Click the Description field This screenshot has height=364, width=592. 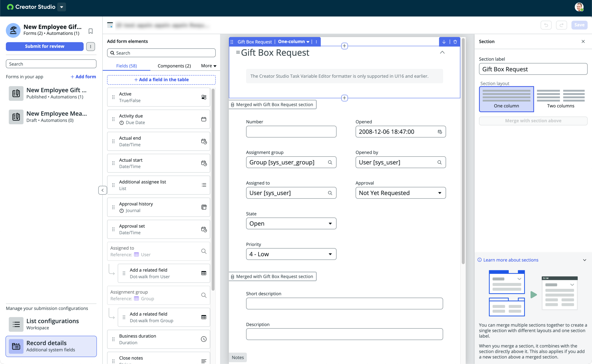[x=344, y=334]
